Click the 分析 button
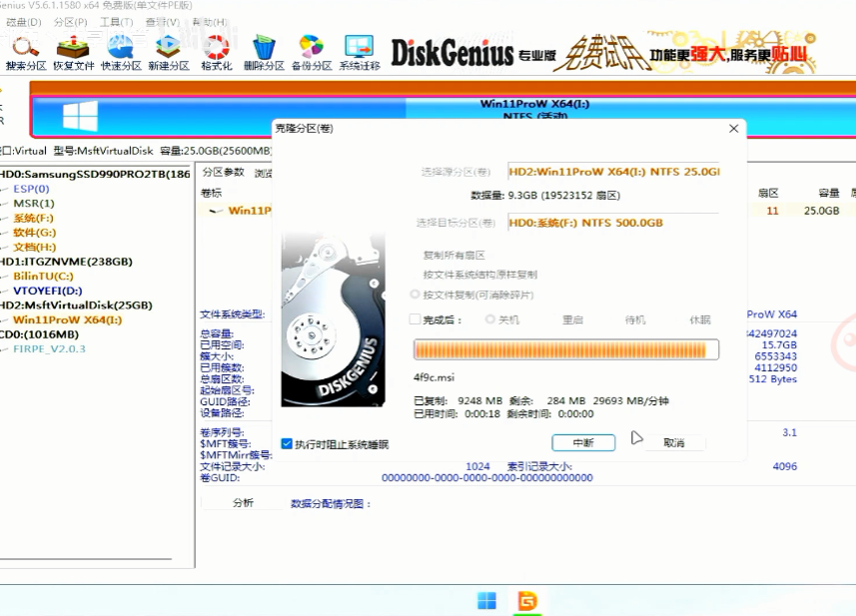 pyautogui.click(x=243, y=502)
